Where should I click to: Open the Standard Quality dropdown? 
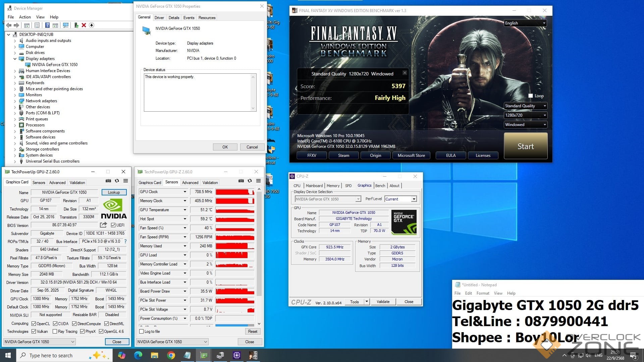pyautogui.click(x=525, y=106)
